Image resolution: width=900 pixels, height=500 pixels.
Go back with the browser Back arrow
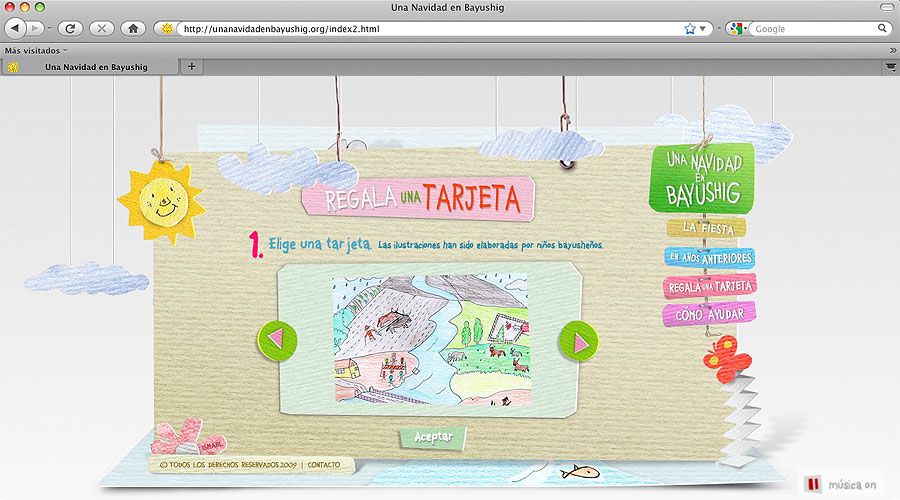pyautogui.click(x=15, y=28)
